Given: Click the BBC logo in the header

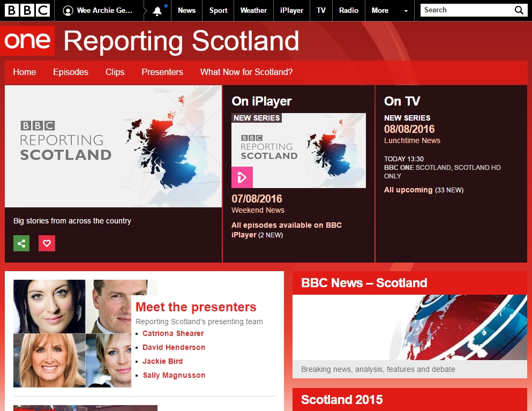Looking at the screenshot, I should pyautogui.click(x=27, y=11).
